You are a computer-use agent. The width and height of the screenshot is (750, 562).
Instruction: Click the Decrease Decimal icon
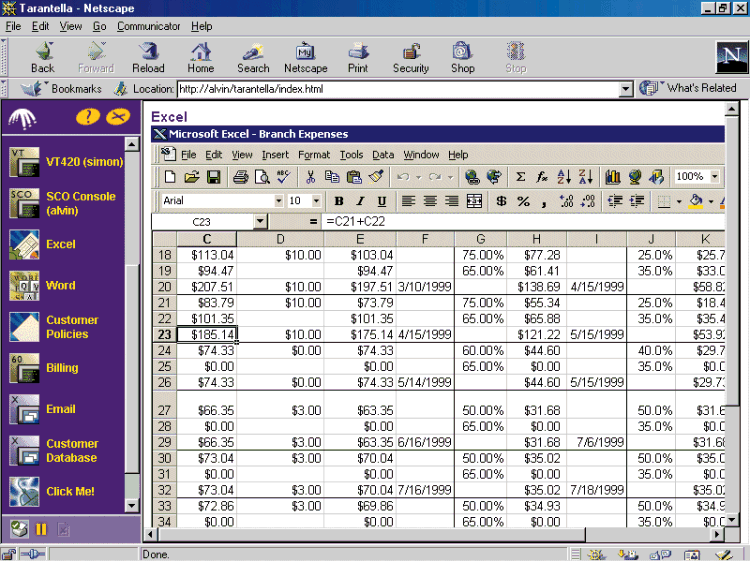[x=588, y=201]
